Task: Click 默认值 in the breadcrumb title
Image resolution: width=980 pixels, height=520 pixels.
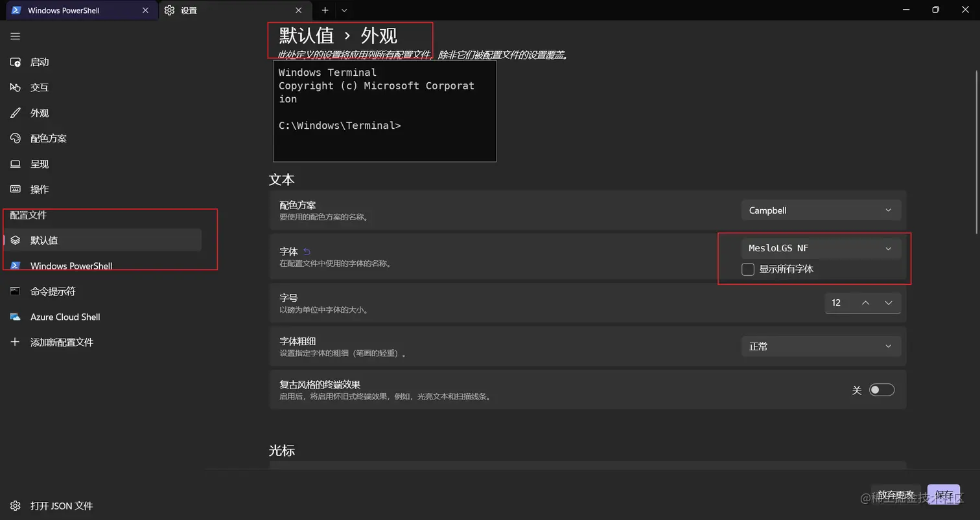Action: pos(306,35)
